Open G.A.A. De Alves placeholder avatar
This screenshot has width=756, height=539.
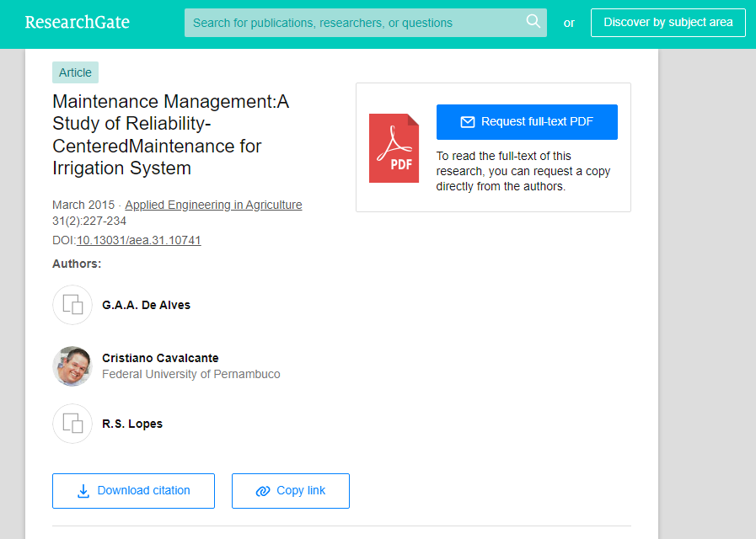(x=72, y=305)
